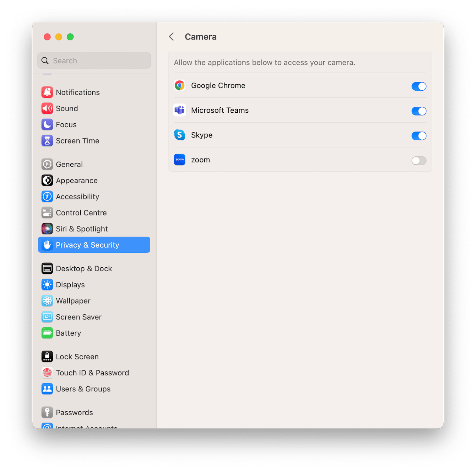Open Focus settings via its moon icon
Viewport: 476px width, 471px height.
47,124
